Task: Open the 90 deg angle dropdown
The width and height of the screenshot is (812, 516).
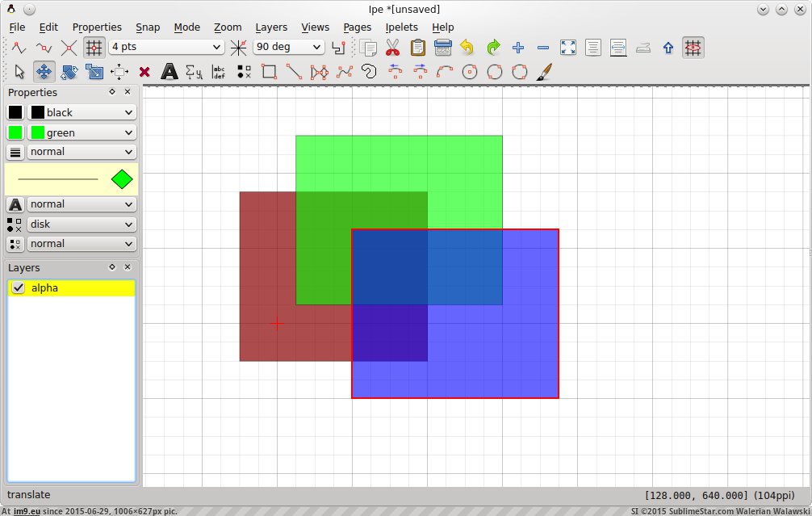Action: 288,48
